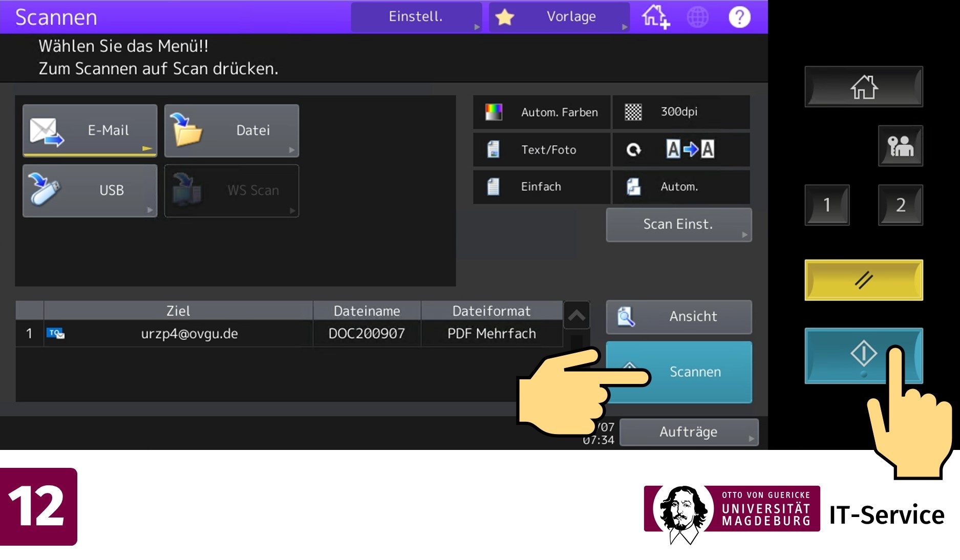Expand the Vorlage template menu

point(559,17)
